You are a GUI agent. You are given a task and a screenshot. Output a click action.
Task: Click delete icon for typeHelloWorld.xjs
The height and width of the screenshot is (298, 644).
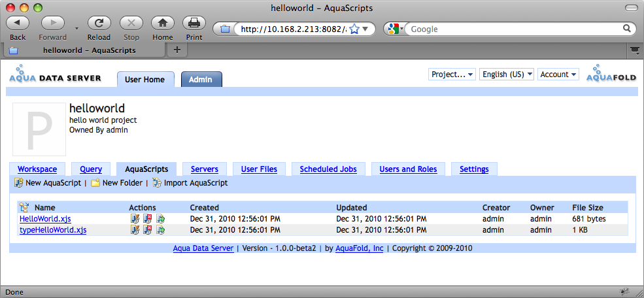point(148,230)
